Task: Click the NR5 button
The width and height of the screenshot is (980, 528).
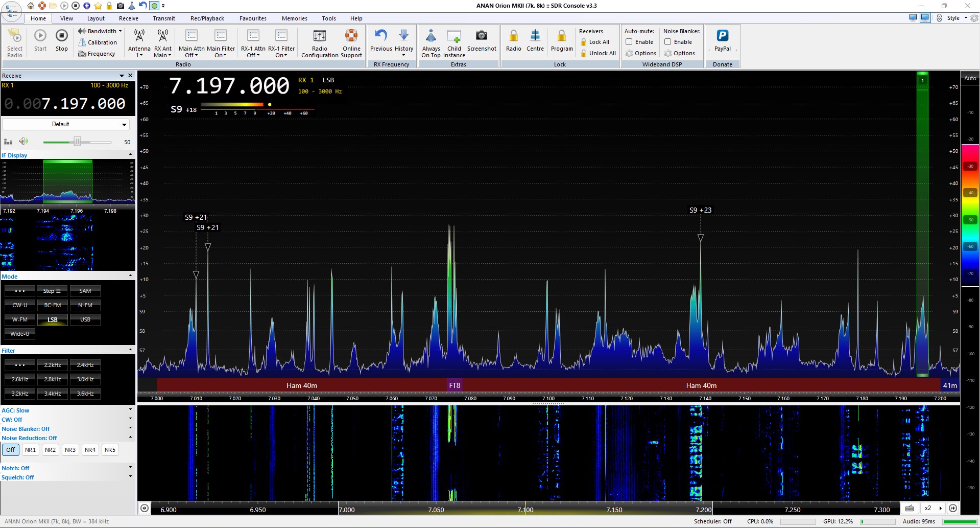Action: point(110,450)
